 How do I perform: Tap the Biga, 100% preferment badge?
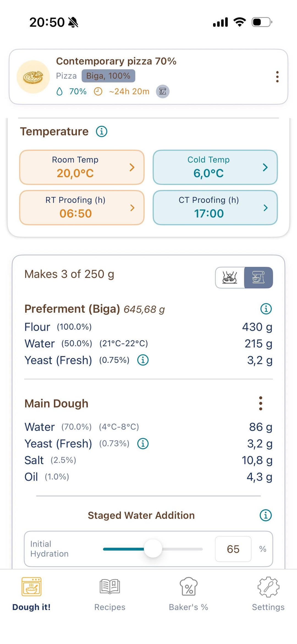pos(108,76)
